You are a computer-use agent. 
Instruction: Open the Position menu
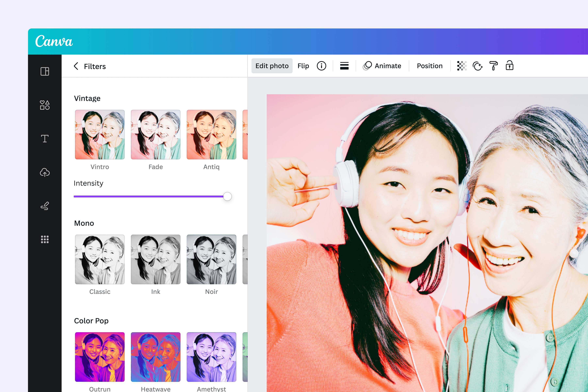[x=430, y=66]
